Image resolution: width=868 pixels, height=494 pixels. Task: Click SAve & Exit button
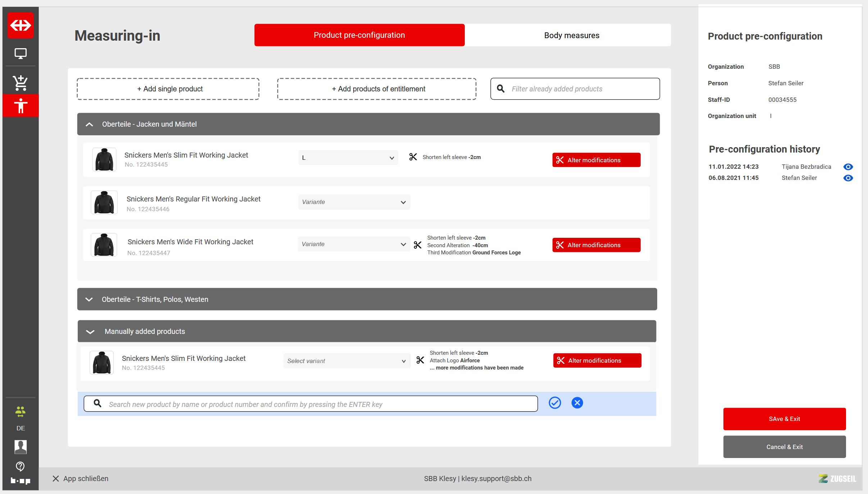[784, 419]
